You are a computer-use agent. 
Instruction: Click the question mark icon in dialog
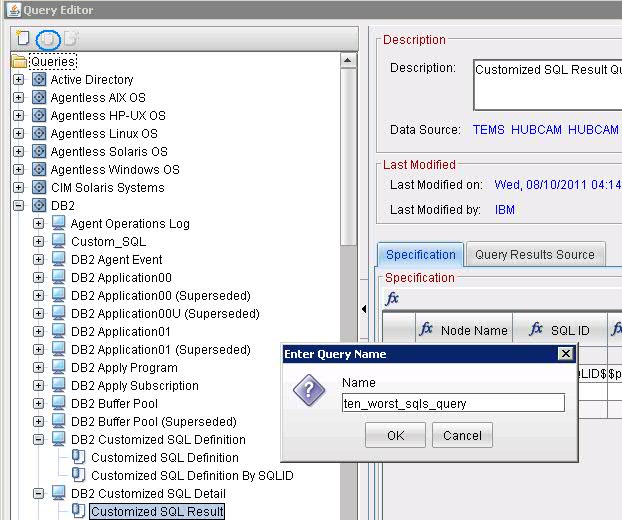[309, 390]
